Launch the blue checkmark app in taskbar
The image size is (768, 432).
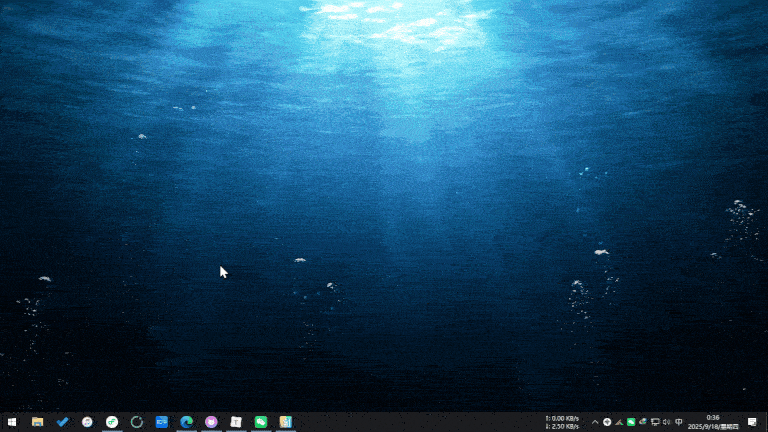coord(62,422)
